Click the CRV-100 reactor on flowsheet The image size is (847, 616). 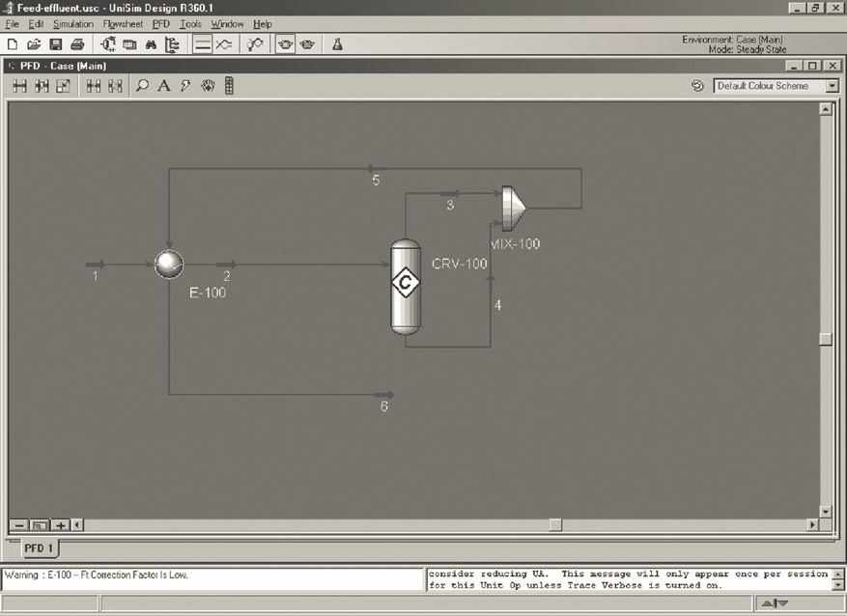[405, 284]
